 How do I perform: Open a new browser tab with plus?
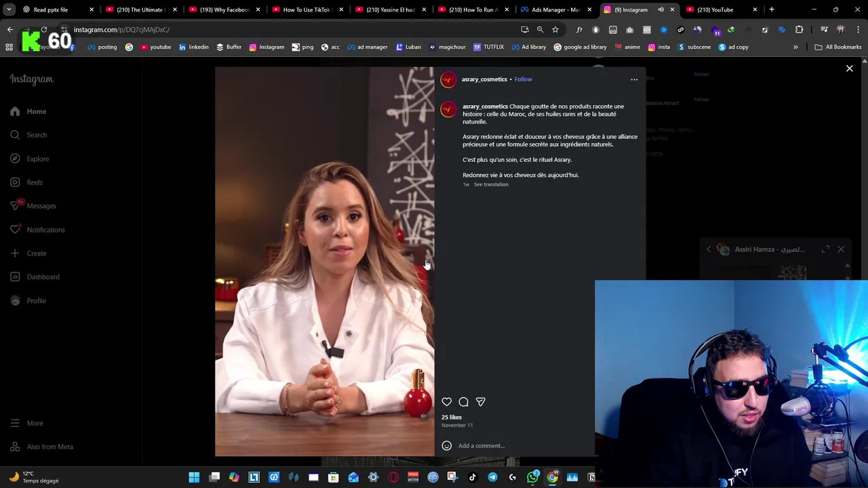(x=772, y=9)
